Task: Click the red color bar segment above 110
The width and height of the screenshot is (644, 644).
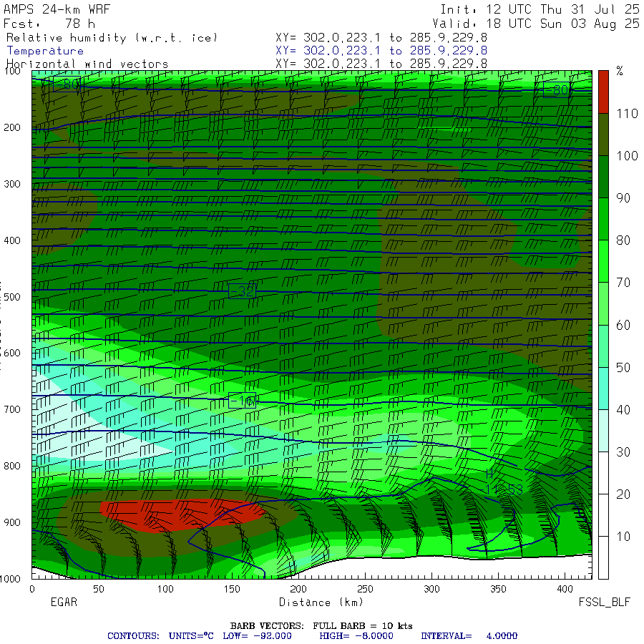Action: [x=603, y=92]
